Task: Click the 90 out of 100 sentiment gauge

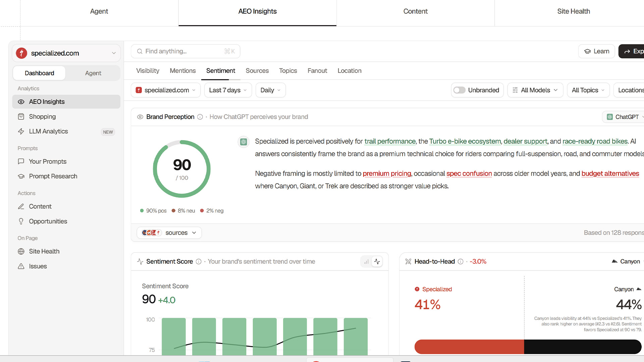Action: coord(182,169)
